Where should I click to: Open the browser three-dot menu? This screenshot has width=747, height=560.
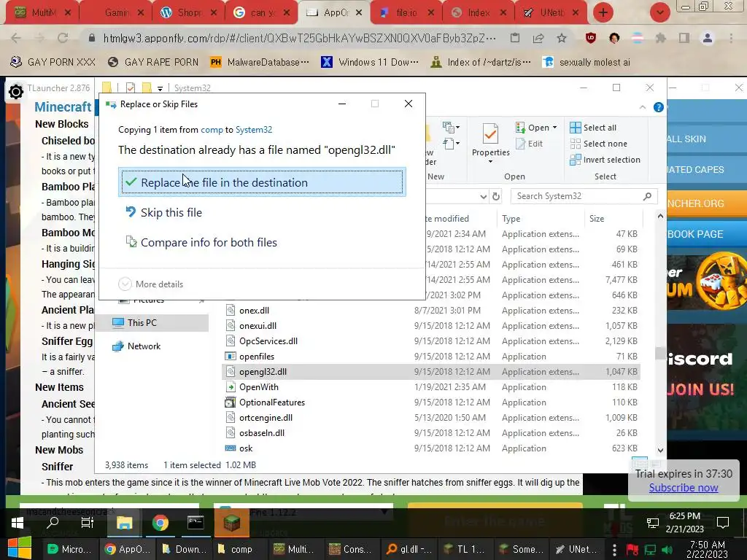(731, 38)
